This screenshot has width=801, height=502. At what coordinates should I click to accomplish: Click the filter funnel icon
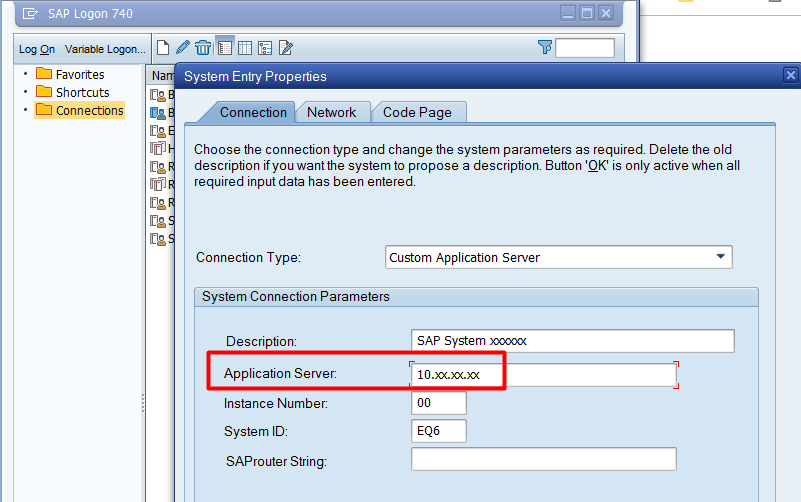(x=545, y=47)
